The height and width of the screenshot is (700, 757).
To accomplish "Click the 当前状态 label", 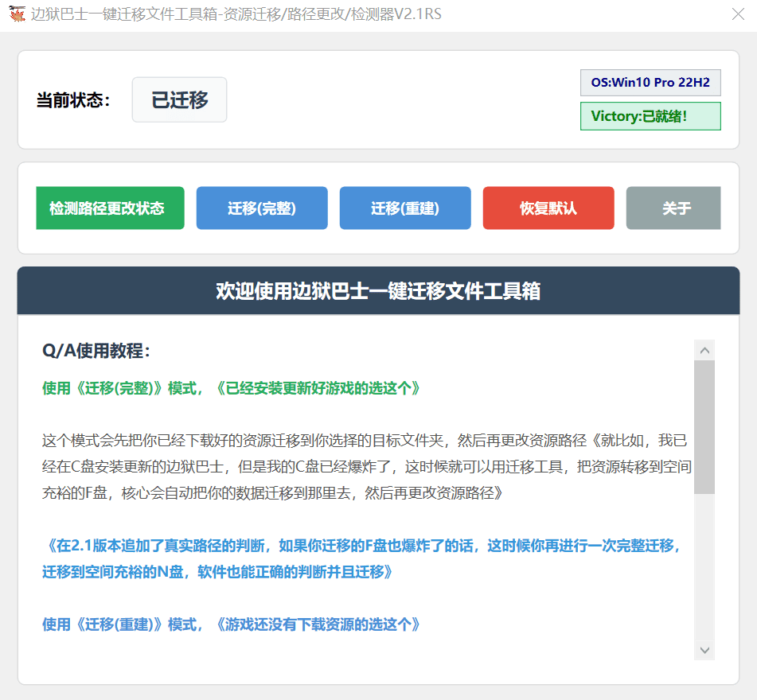I will coord(72,100).
